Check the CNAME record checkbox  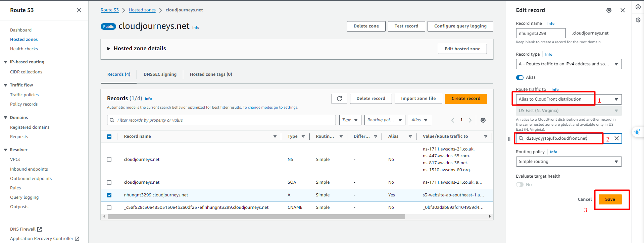pos(109,207)
